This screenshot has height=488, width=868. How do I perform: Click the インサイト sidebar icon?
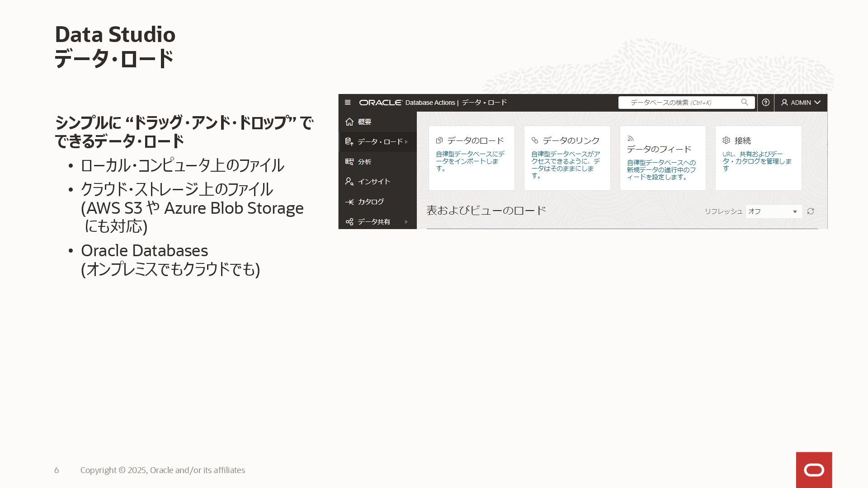[x=349, y=182]
